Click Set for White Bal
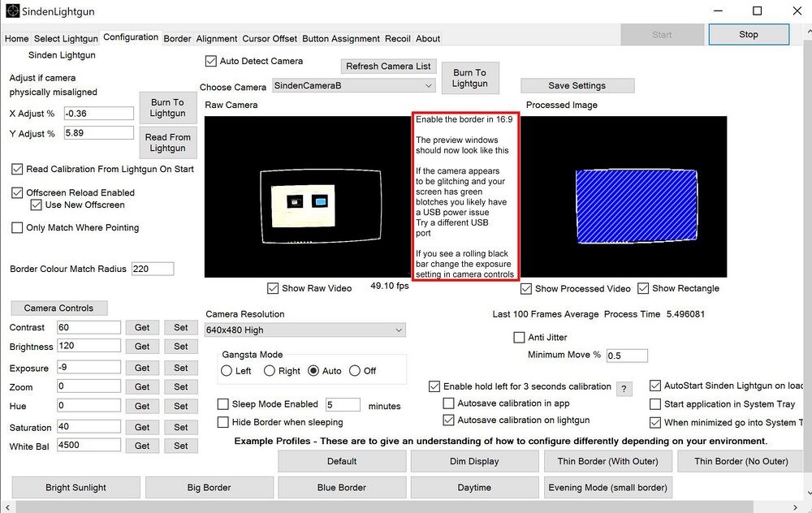812x513 pixels. click(x=181, y=446)
